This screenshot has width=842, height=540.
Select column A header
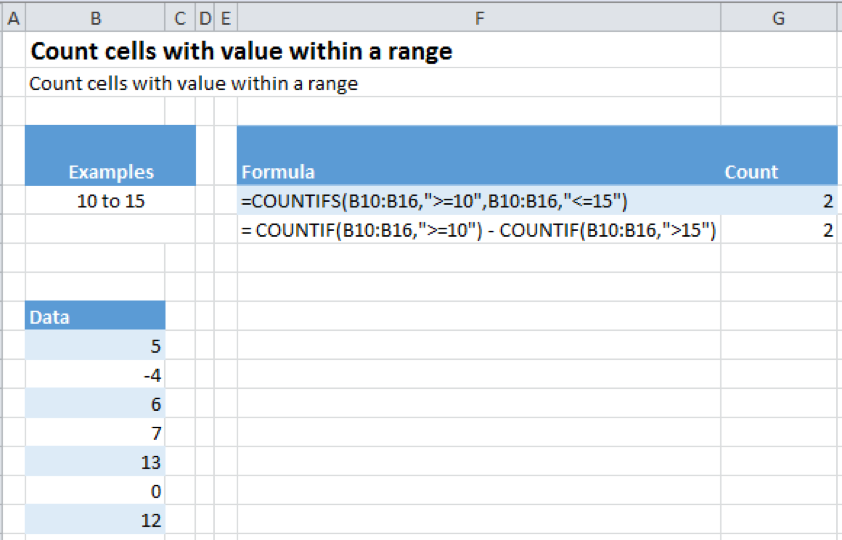13,18
